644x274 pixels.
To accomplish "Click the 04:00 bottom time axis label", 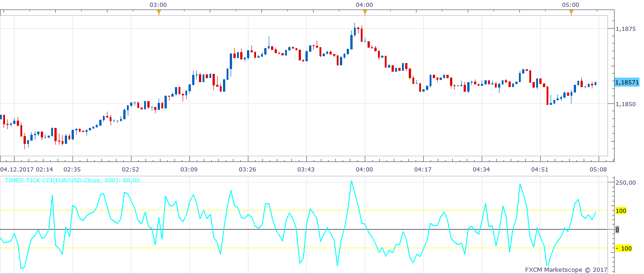I will click(x=364, y=169).
